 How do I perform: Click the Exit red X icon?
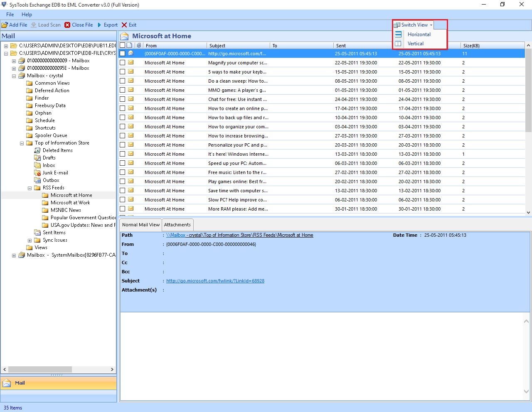click(124, 25)
